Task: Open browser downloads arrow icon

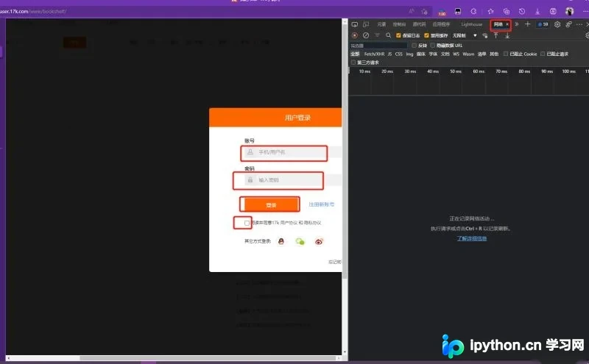Action: coord(537,12)
